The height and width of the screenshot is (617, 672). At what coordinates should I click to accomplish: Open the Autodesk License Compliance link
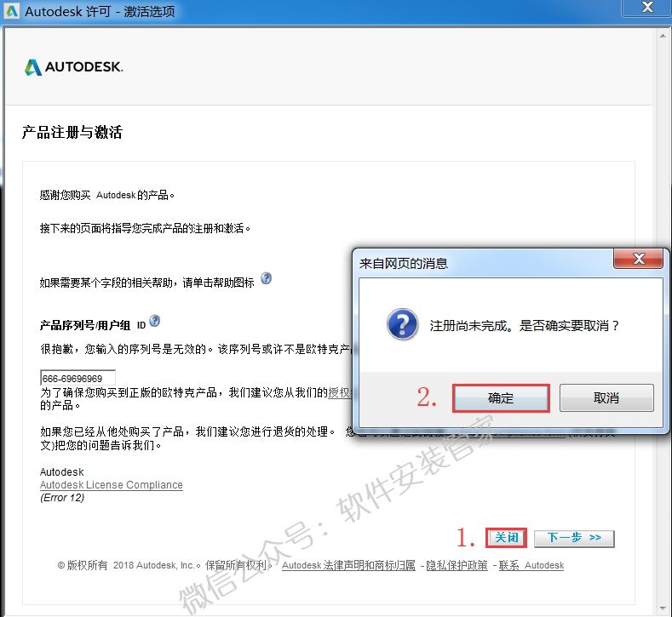112,485
